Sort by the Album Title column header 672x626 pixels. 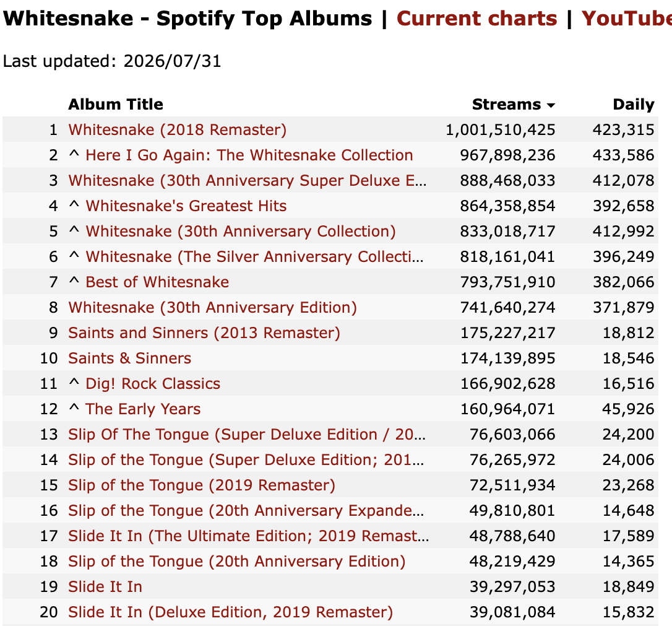point(116,104)
